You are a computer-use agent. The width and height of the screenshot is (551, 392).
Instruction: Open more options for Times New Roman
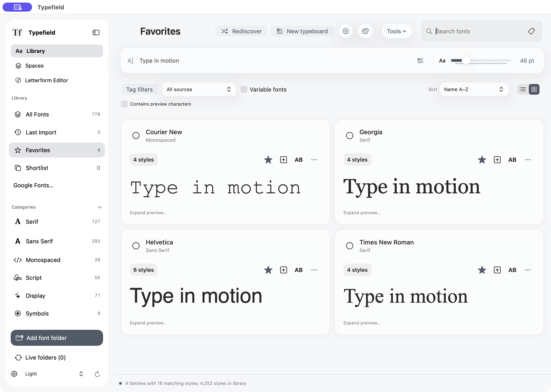(x=528, y=270)
